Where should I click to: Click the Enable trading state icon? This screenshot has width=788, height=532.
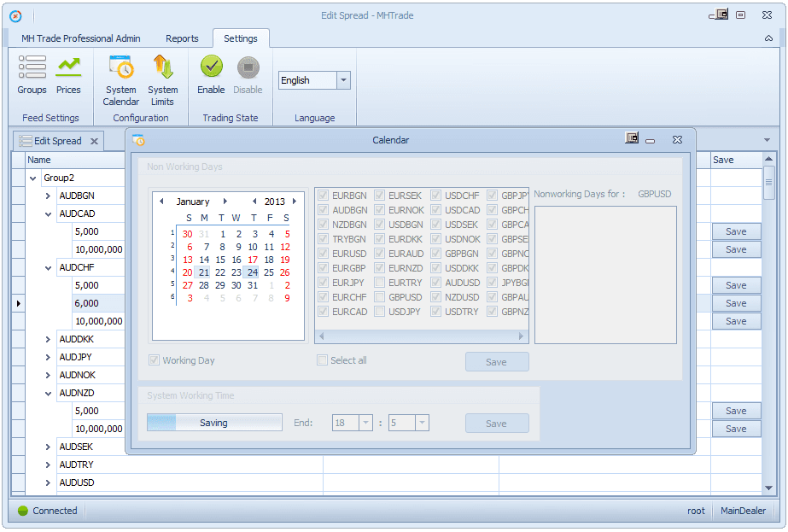[211, 75]
